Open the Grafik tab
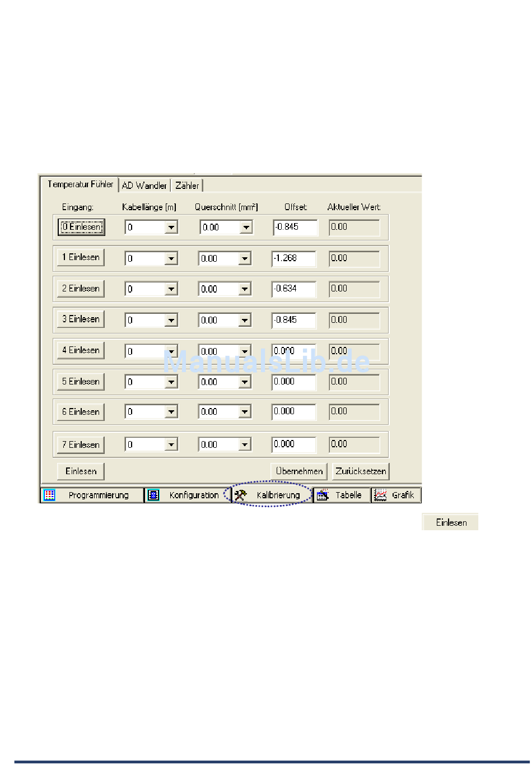The height and width of the screenshot is (783, 532). tap(396, 495)
